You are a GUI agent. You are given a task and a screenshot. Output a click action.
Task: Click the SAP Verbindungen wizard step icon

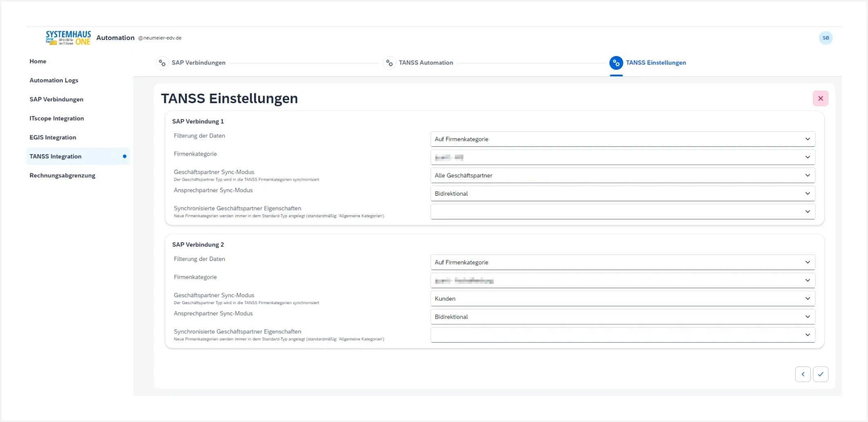162,63
